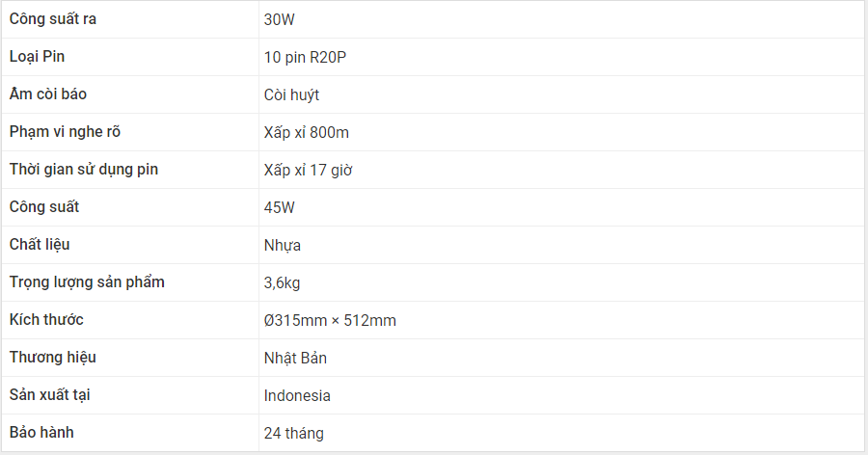This screenshot has width=868, height=455.
Task: Select the 30W output power value
Action: pyautogui.click(x=279, y=19)
